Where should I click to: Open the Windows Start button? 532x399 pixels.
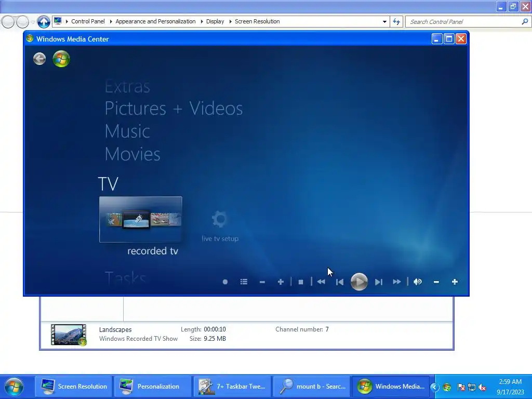(x=14, y=387)
